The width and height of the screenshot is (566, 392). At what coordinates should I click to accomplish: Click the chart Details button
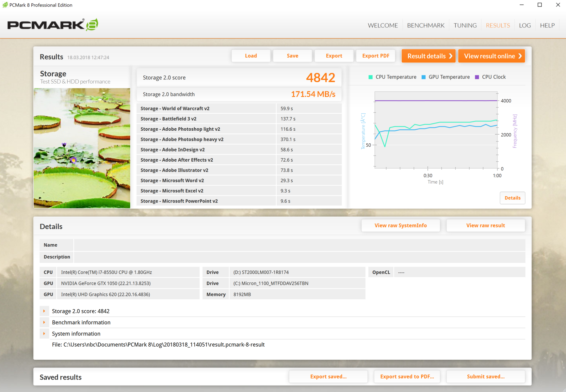pos(512,198)
